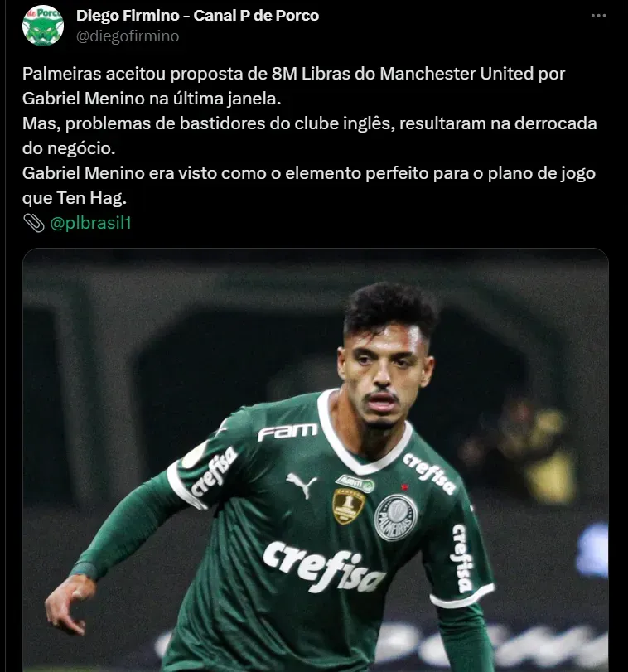The width and height of the screenshot is (628, 672).
Task: Click the Crefisa logo on the raised sleeve
Action: point(214,471)
